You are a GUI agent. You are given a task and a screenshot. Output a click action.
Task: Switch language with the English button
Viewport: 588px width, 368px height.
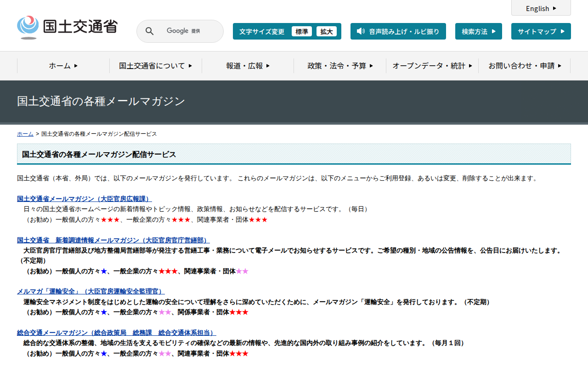541,8
